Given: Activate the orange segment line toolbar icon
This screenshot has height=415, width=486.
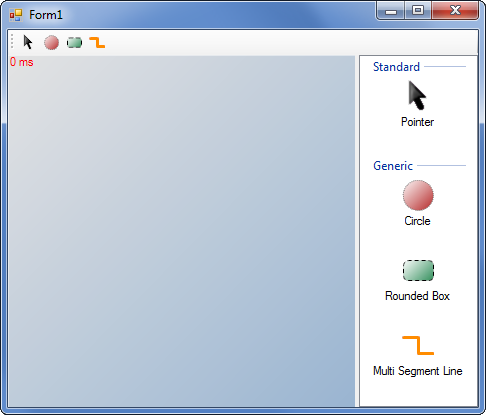Looking at the screenshot, I should 97,43.
